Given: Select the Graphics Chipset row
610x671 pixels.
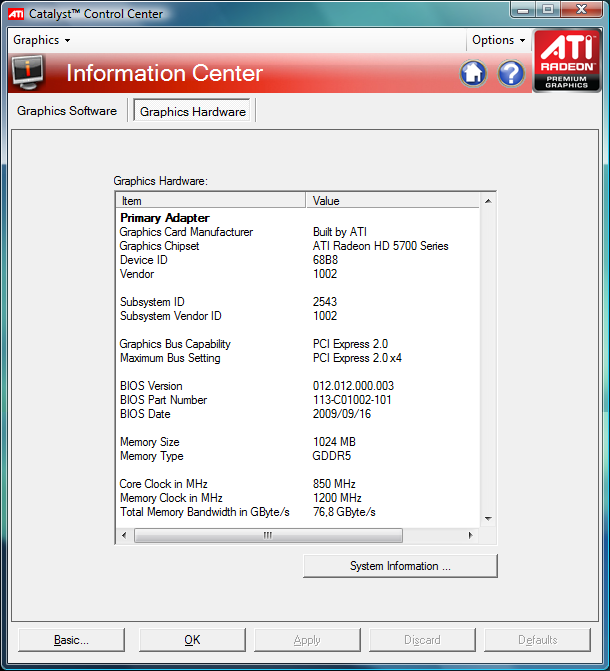Looking at the screenshot, I should (298, 246).
